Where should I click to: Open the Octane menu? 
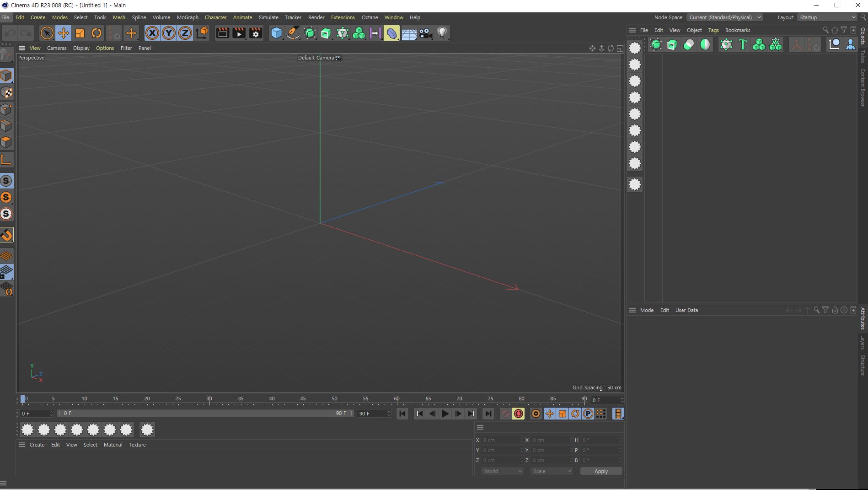tap(370, 17)
